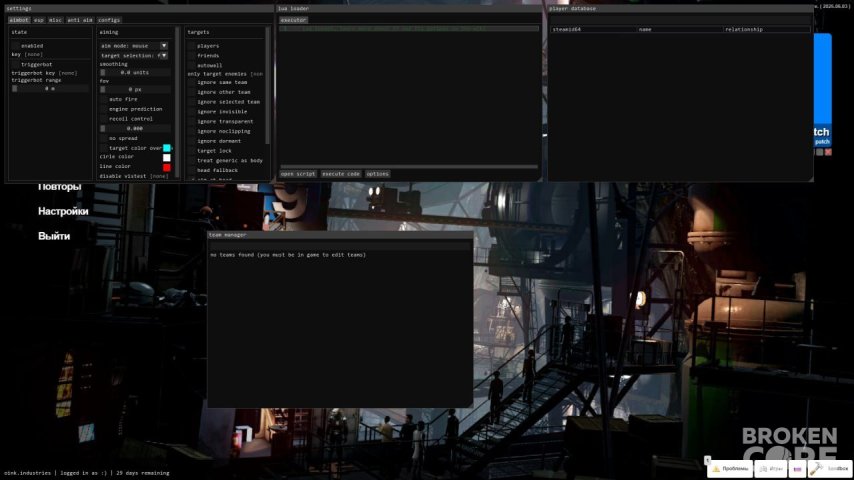Open the Проблемы warning icon button
854x480 pixels.
pyautogui.click(x=729, y=469)
